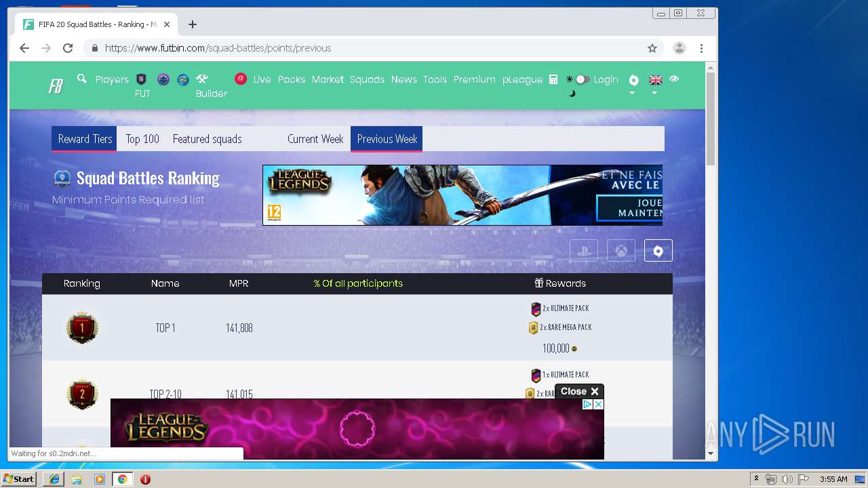Expand the language dropdown arrow
868x488 pixels.
(654, 94)
